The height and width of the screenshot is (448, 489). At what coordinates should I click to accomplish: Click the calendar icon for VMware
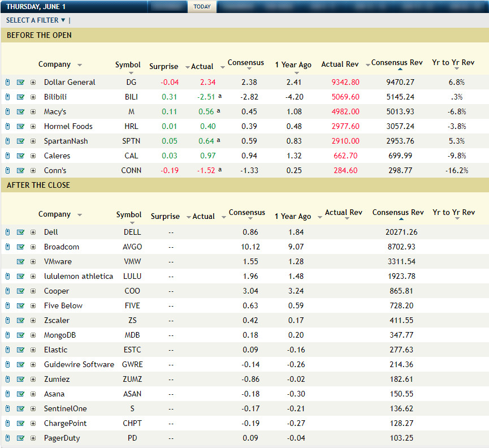point(20,261)
